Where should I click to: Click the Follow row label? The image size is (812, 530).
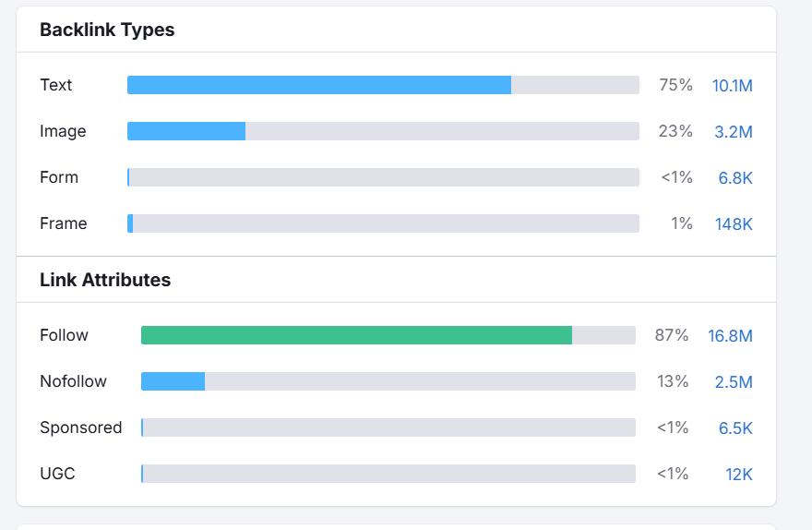tap(64, 335)
